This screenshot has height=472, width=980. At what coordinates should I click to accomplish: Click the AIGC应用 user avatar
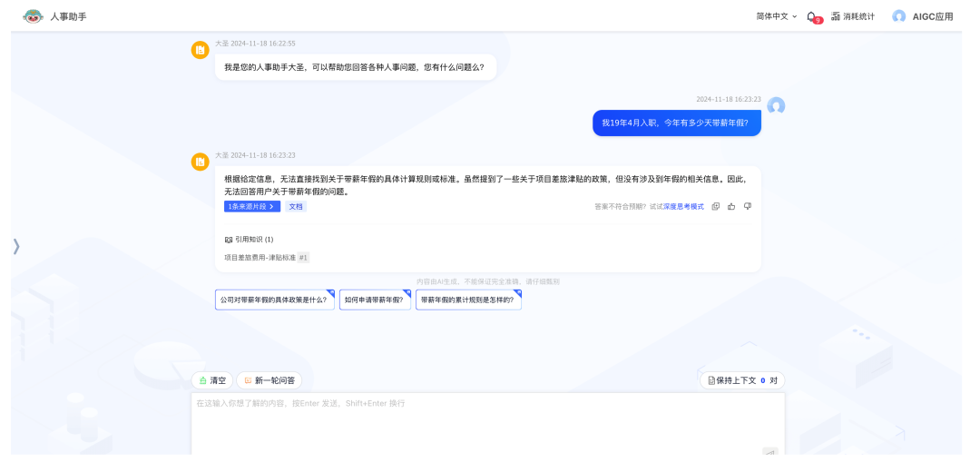tap(898, 16)
